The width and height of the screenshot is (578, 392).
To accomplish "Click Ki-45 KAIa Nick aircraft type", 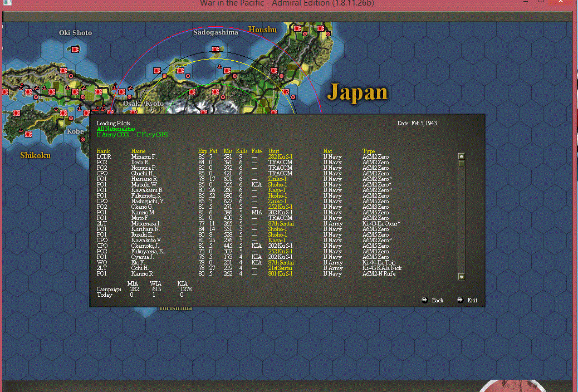I will [382, 268].
